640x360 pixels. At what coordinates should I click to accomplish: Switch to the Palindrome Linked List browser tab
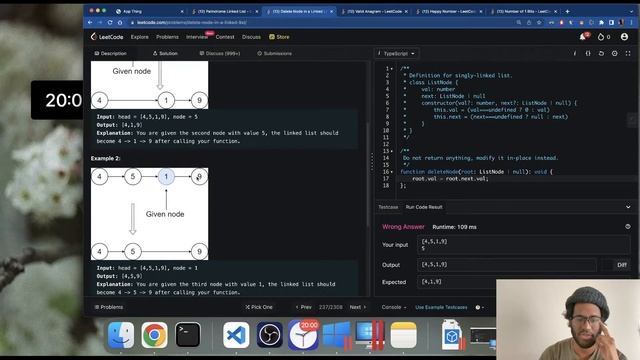pos(225,11)
